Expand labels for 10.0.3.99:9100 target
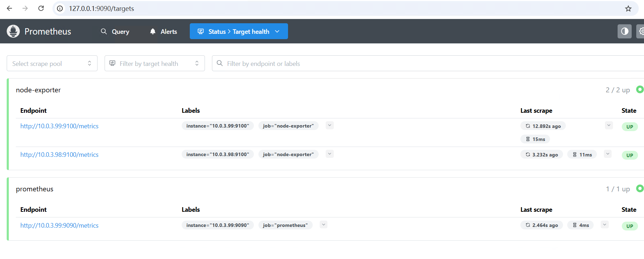This screenshot has height=259, width=644. [x=330, y=125]
